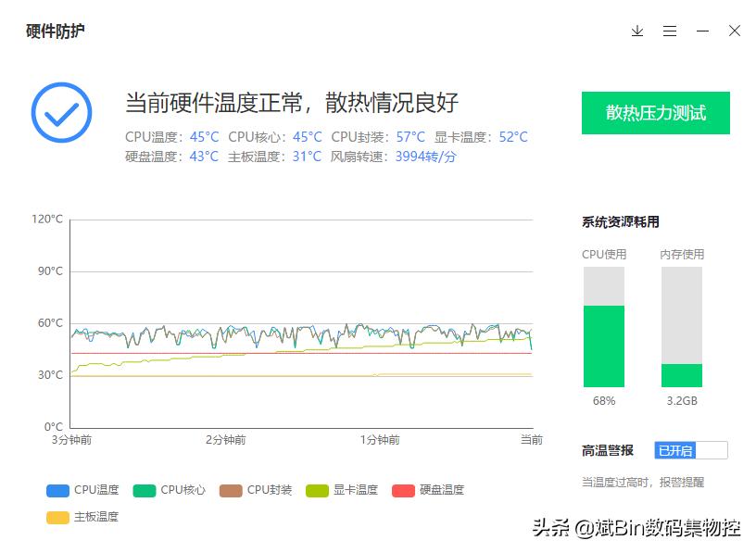Open the hamburger menu in the title bar
This screenshot has width=756, height=553.
tap(670, 31)
